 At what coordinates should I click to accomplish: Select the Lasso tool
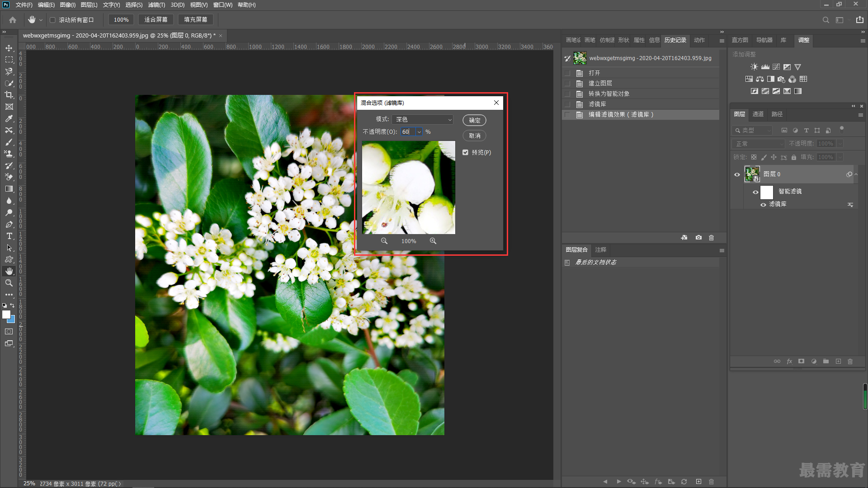pyautogui.click(x=9, y=71)
